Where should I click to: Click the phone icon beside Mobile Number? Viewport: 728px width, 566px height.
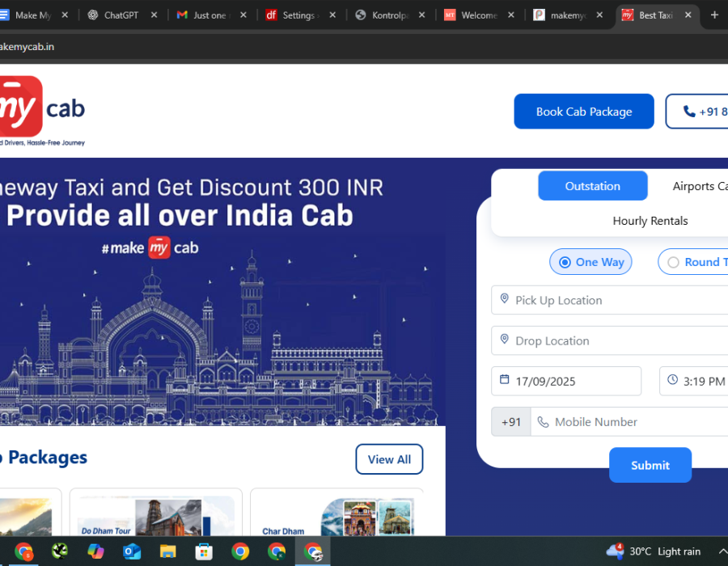coord(543,422)
